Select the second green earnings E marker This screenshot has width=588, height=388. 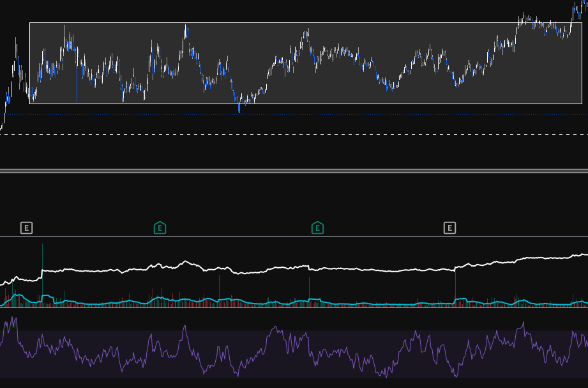pos(317,228)
